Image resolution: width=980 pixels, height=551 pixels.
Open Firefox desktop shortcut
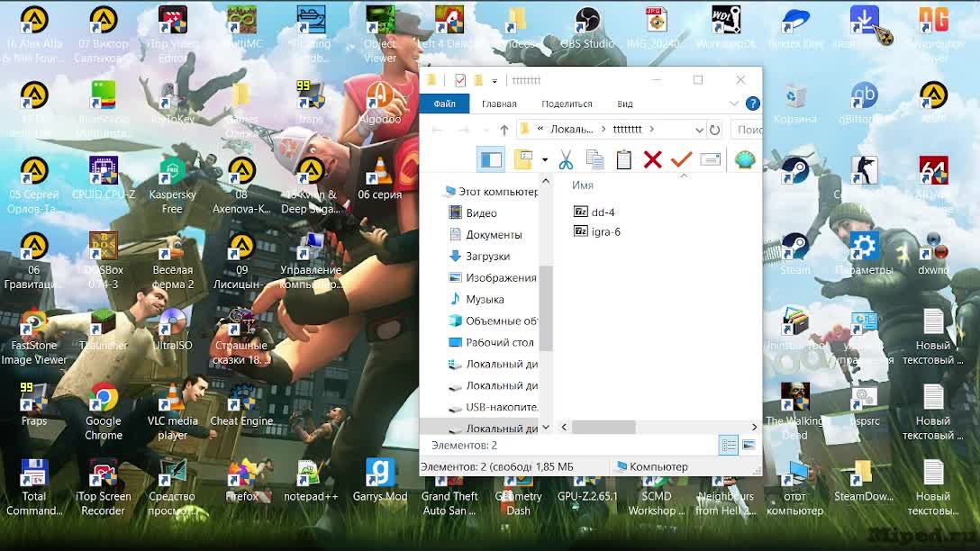[x=241, y=480]
